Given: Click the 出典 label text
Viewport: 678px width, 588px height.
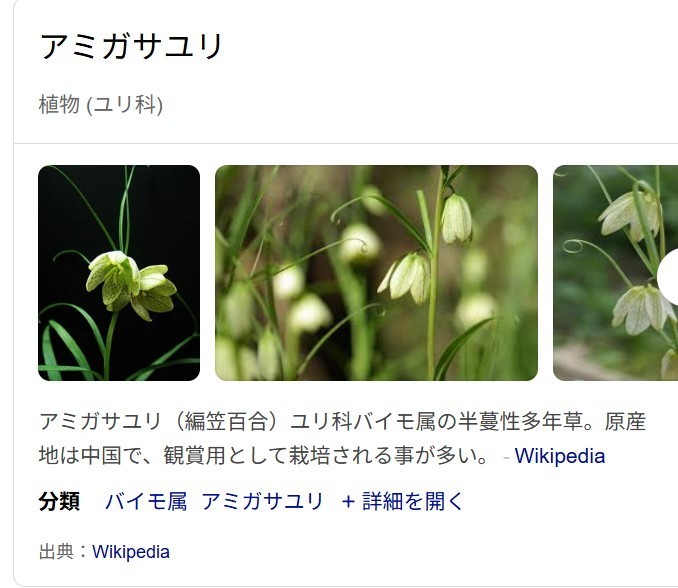Looking at the screenshot, I should pyautogui.click(x=56, y=552).
